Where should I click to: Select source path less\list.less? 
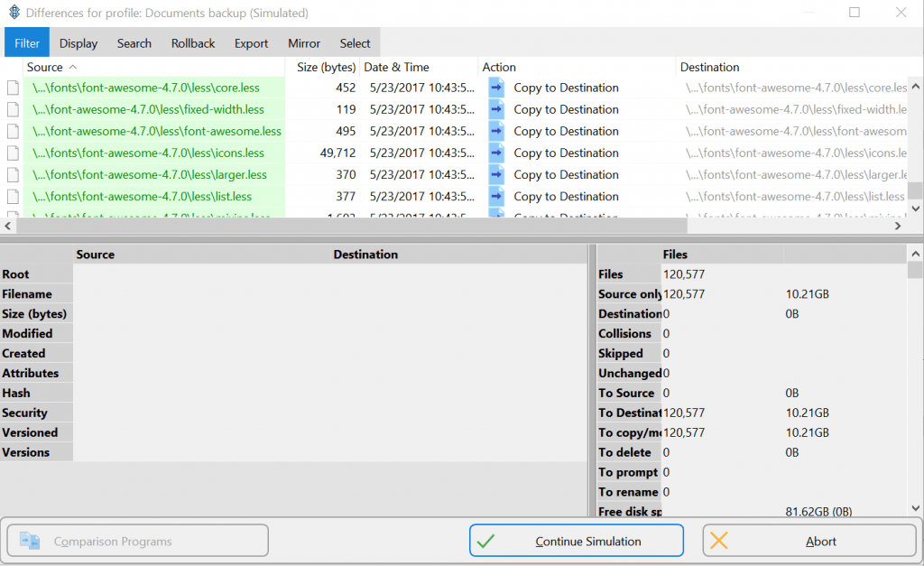(142, 197)
